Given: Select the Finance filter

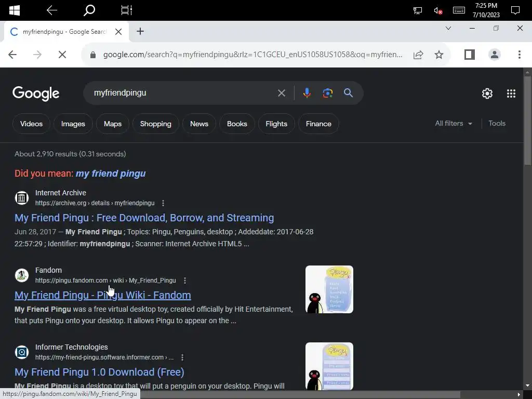Looking at the screenshot, I should pos(318,124).
